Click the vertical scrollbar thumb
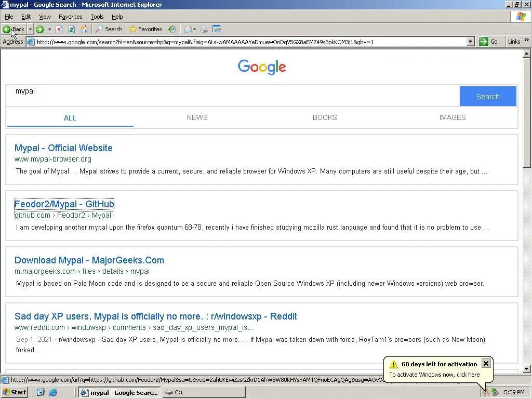The width and height of the screenshot is (532, 399). (x=527, y=113)
